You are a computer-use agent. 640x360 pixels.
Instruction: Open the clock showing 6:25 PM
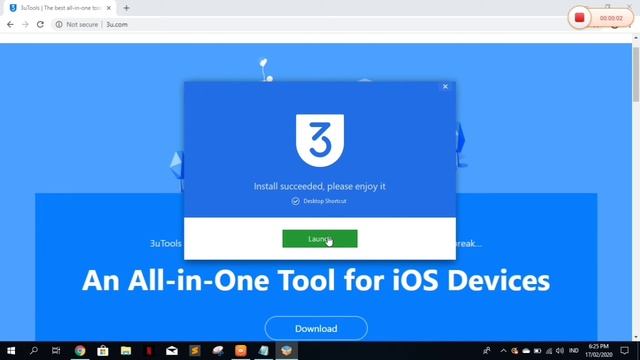599,351
